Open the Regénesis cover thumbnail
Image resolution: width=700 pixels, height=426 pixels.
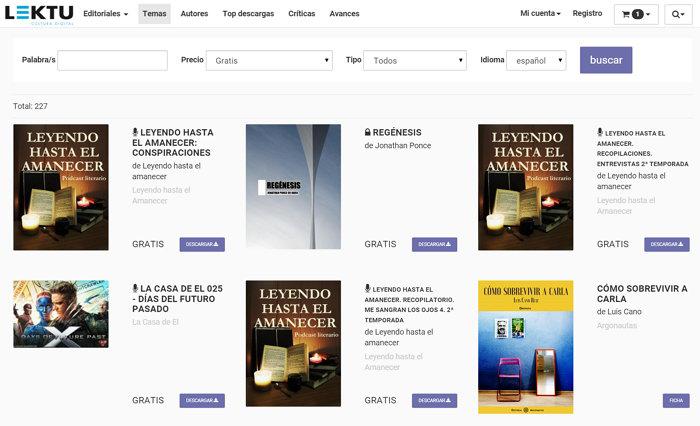point(293,187)
